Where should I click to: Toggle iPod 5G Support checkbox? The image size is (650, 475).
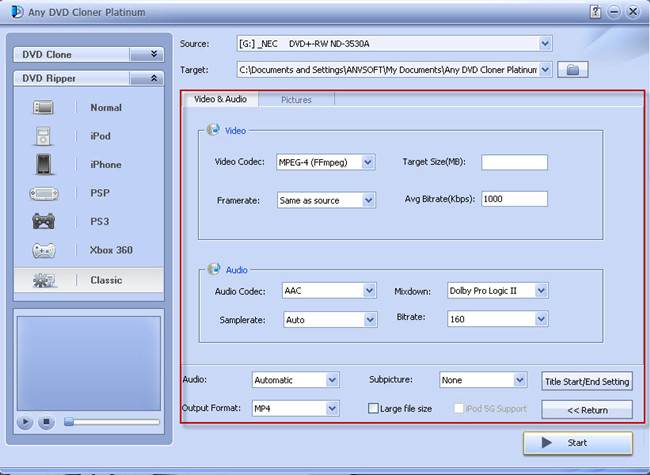click(458, 408)
